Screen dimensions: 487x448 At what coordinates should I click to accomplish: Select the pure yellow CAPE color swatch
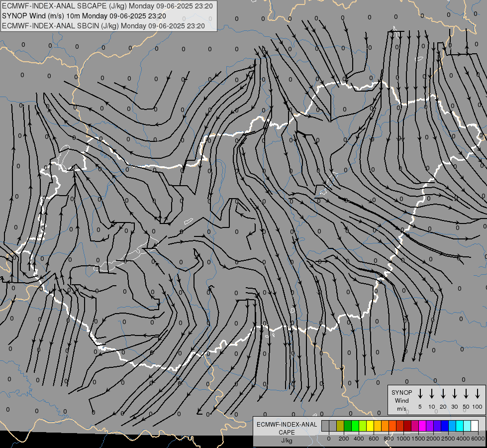tap(370, 426)
